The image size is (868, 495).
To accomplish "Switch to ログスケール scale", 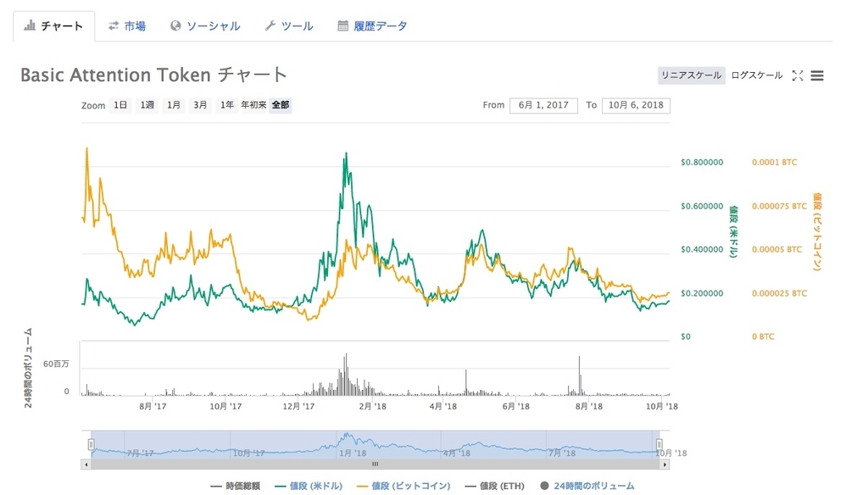I will (757, 75).
